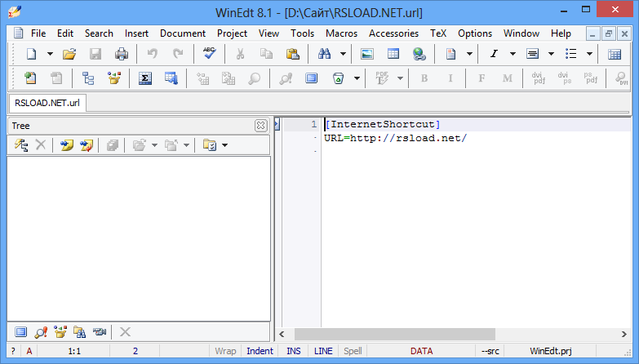Click the folder binoculars icon below the tree
This screenshot has width=639, height=364.
coord(79,332)
